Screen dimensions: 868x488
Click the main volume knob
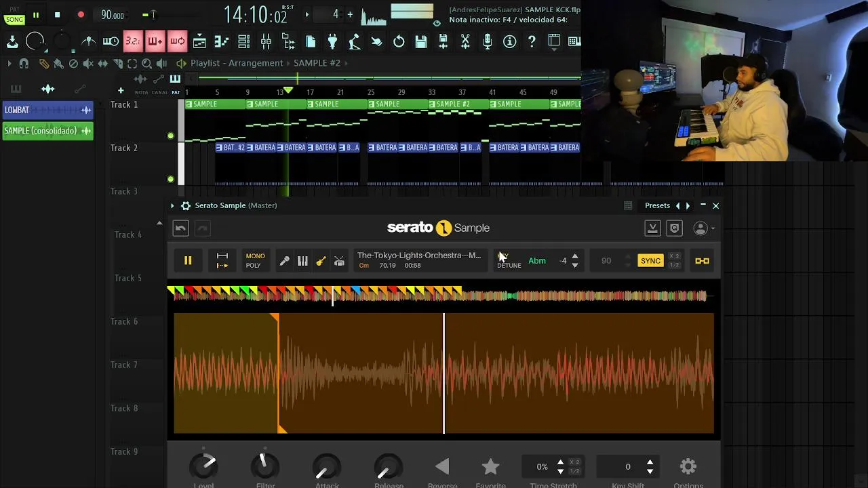coord(35,41)
